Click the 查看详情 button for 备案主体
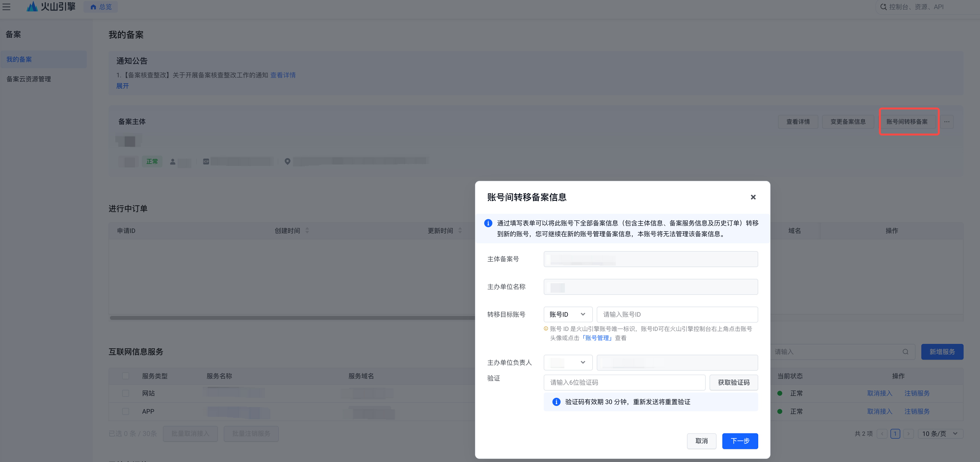980x462 pixels. coord(798,122)
